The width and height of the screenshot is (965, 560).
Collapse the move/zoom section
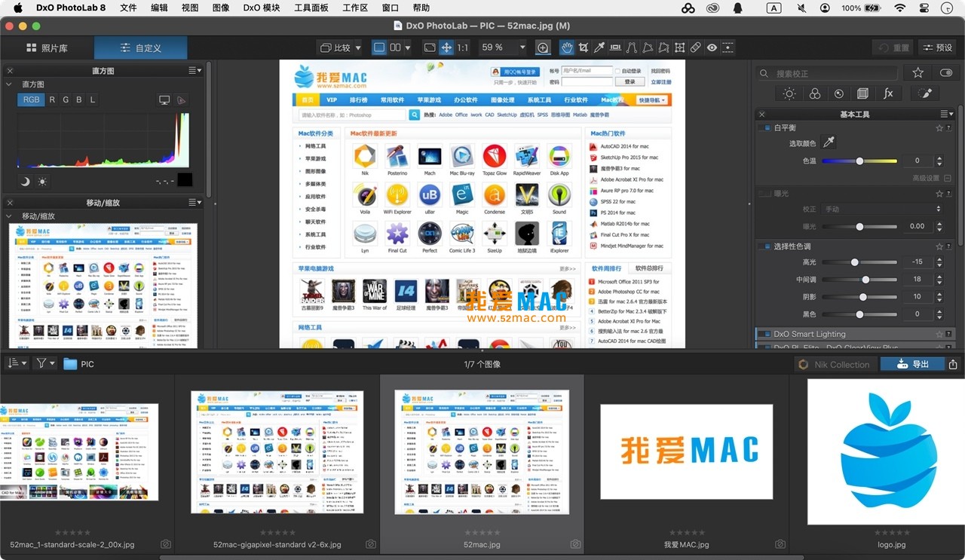tap(10, 216)
